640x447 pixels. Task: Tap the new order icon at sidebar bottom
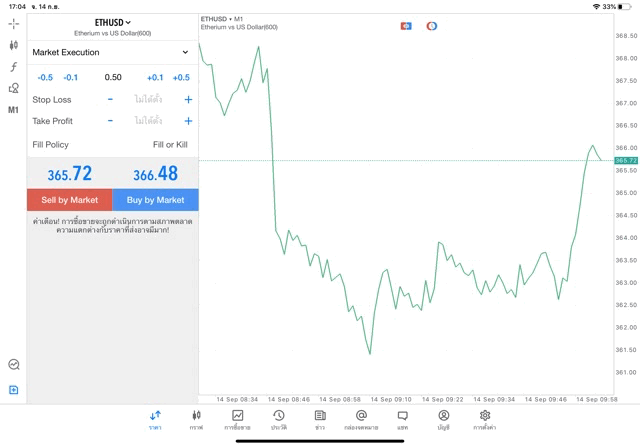pos(13,390)
